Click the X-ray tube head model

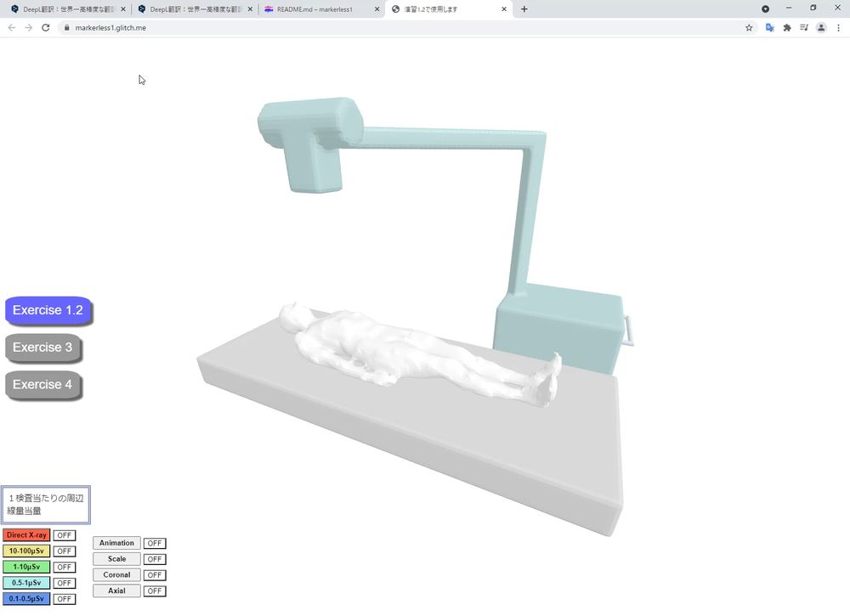(310, 144)
